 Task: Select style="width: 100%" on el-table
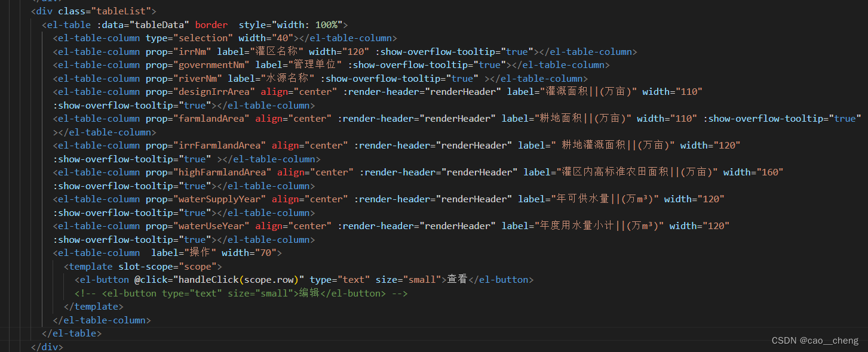[290, 24]
